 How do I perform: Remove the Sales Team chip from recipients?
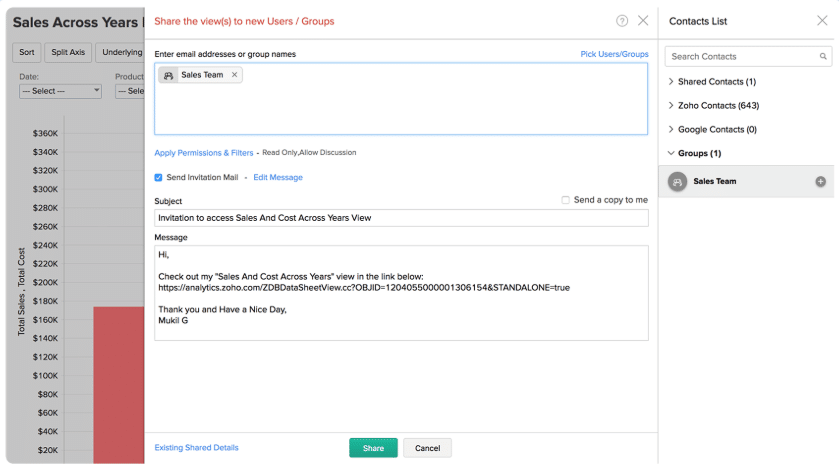[x=234, y=75]
